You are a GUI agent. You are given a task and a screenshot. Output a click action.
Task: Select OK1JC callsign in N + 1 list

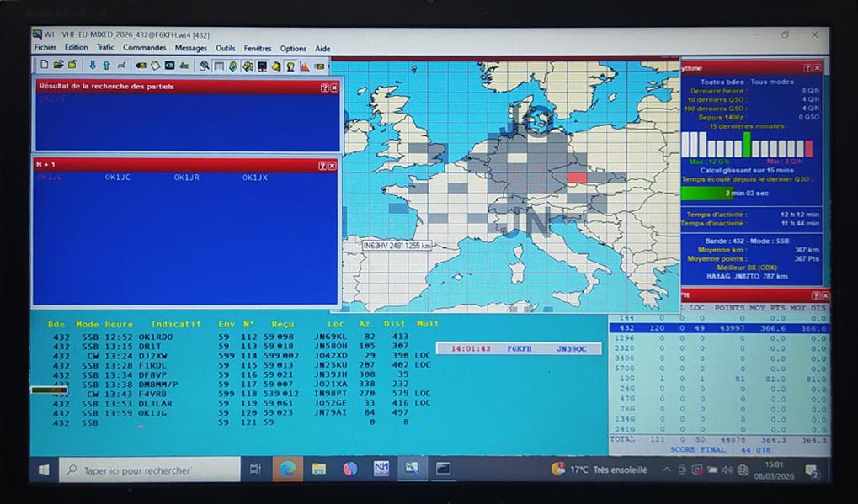point(117,178)
